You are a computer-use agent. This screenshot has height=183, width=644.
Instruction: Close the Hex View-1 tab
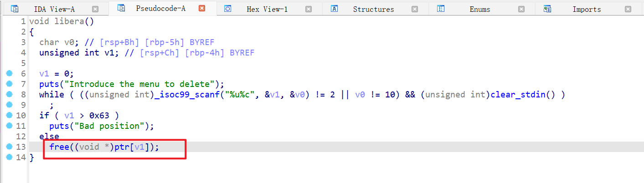pyautogui.click(x=309, y=9)
